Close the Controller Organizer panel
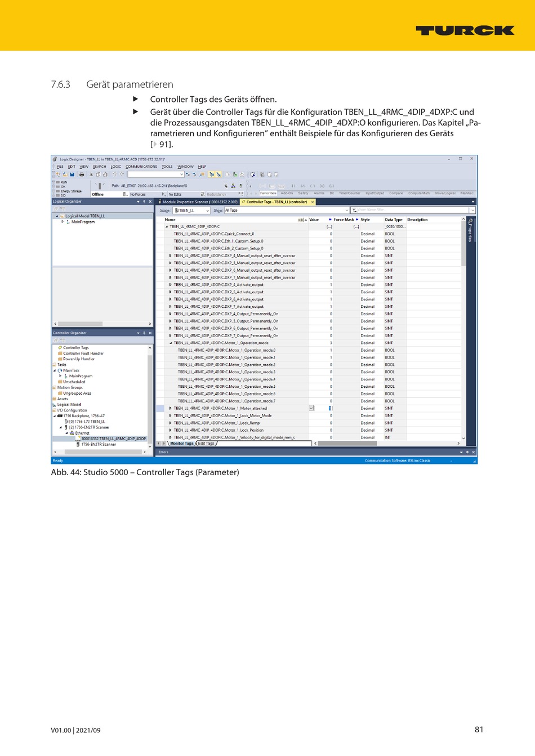The height and width of the screenshot is (756, 535). point(150,333)
